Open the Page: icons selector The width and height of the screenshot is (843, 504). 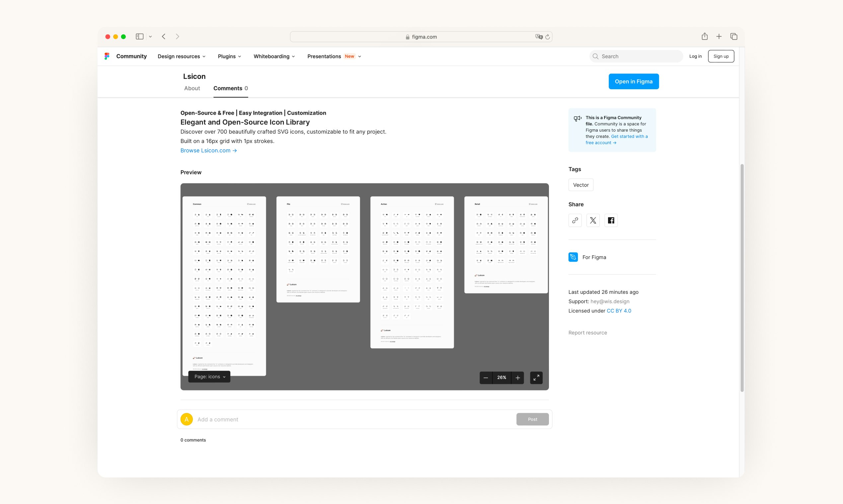tap(209, 377)
